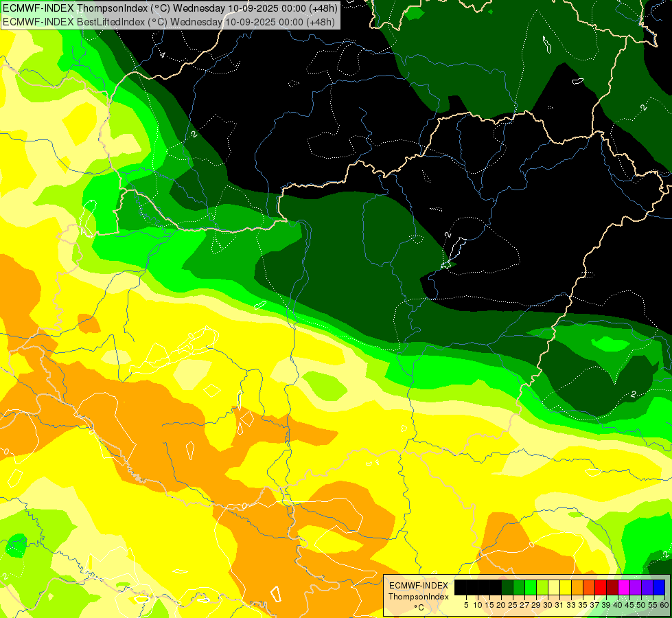672x618 pixels.
Task: Click the pale yellow 30–31 legend swatch
Action: 554,587
